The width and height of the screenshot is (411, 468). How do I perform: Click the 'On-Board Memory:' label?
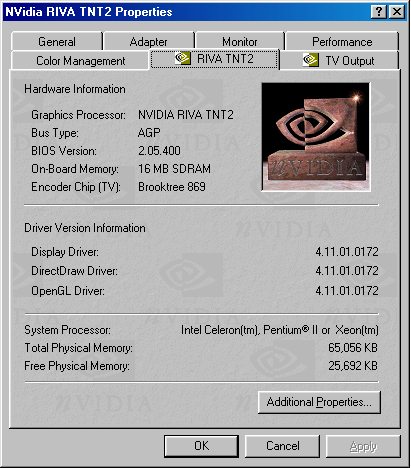click(75, 169)
